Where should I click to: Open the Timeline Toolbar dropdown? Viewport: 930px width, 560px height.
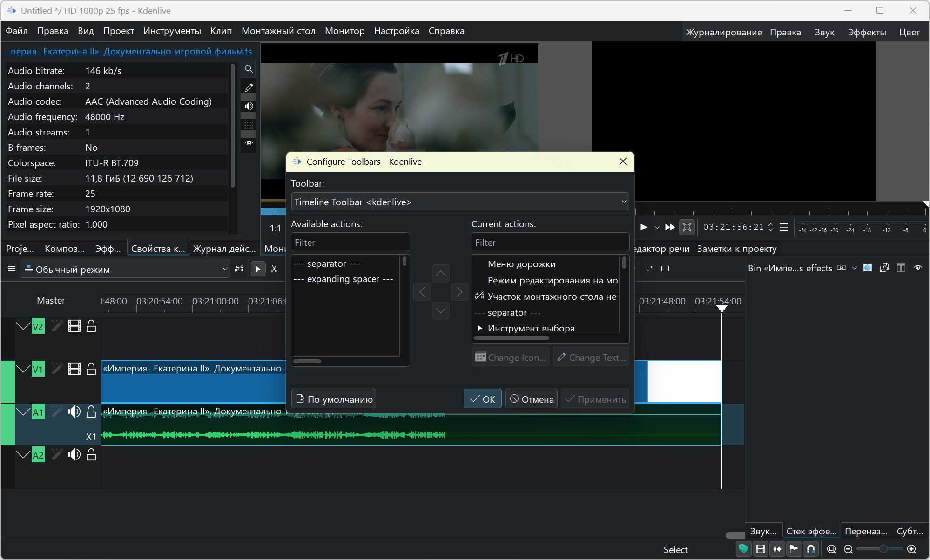(460, 202)
